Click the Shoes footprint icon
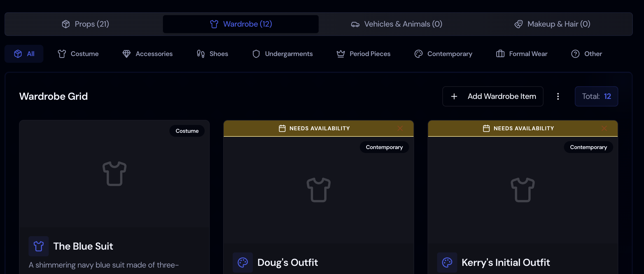This screenshot has height=274, width=644. click(x=200, y=54)
